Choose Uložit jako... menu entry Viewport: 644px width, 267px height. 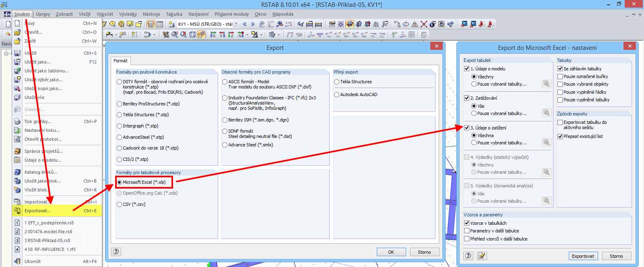[57, 62]
